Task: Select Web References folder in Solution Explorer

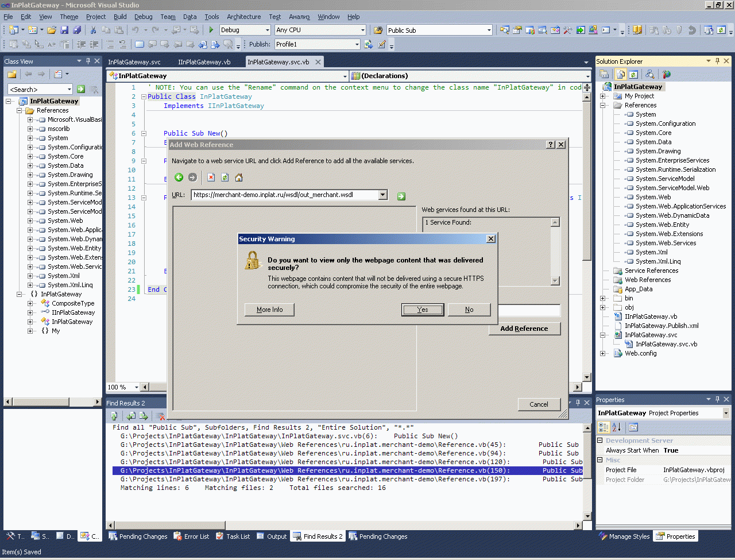Action: click(648, 280)
